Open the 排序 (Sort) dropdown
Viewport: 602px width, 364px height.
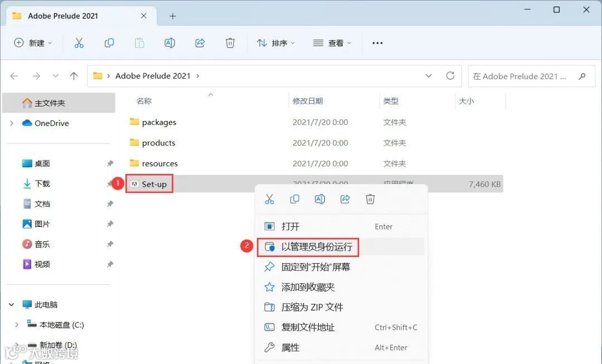(x=276, y=43)
